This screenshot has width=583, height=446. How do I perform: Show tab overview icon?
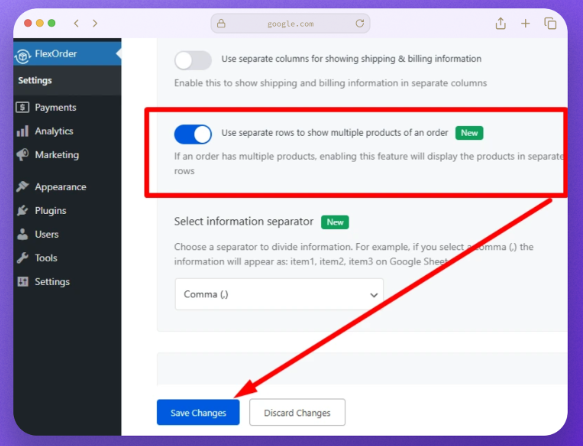click(550, 23)
